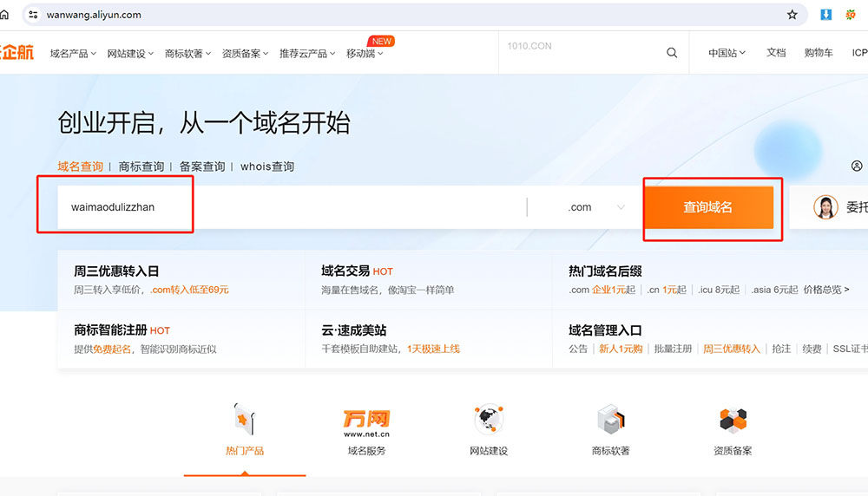
Task: Open 域名交易 section
Action: tap(345, 271)
